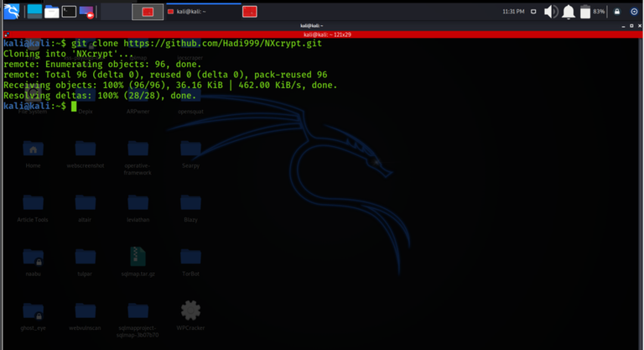Click the Depix desktop icon label

pyautogui.click(x=86, y=112)
